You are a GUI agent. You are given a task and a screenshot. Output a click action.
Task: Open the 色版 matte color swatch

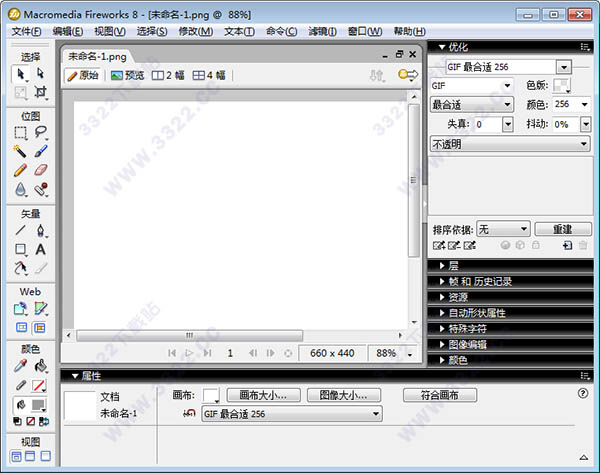(561, 85)
